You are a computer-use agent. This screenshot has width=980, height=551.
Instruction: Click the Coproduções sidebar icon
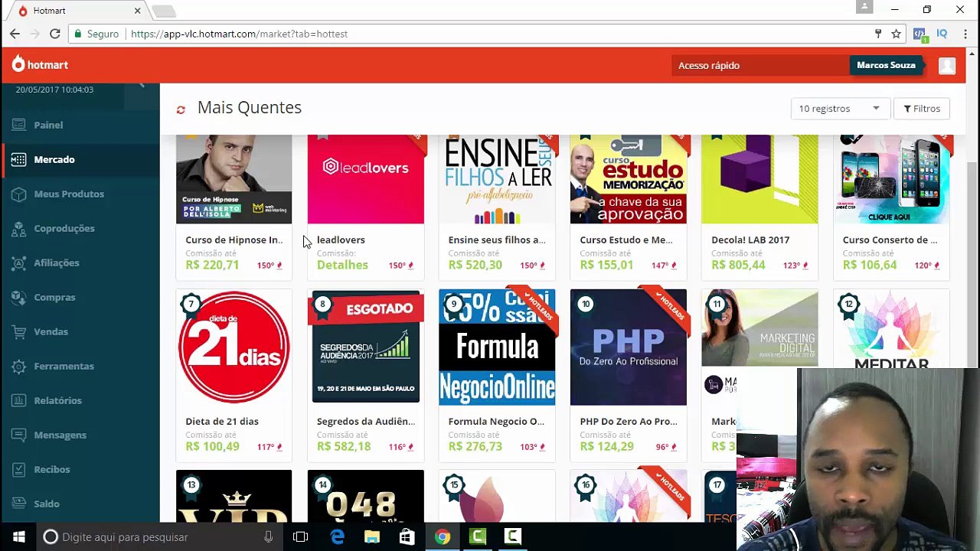tap(19, 228)
